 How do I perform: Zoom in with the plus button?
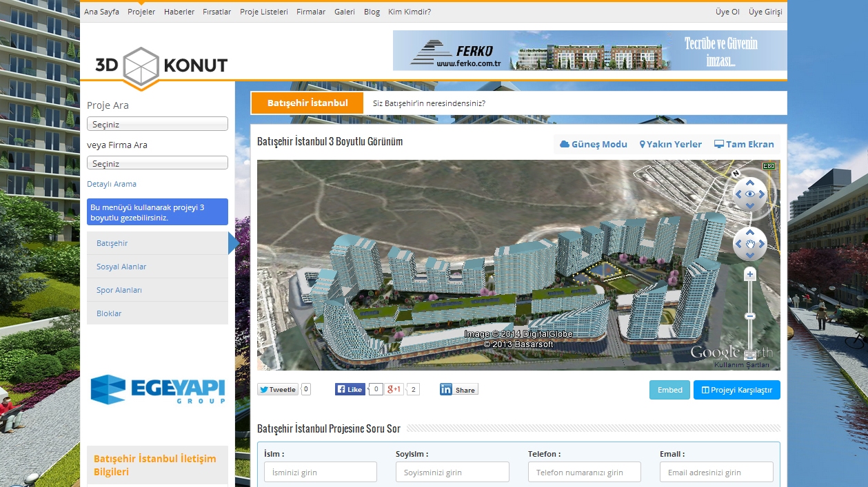tap(750, 274)
